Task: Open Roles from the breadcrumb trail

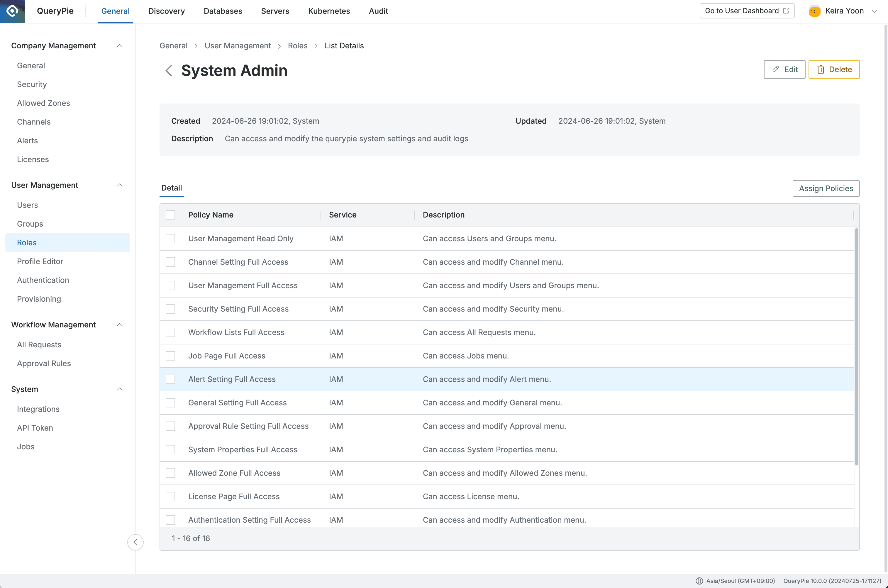Action: 297,45
